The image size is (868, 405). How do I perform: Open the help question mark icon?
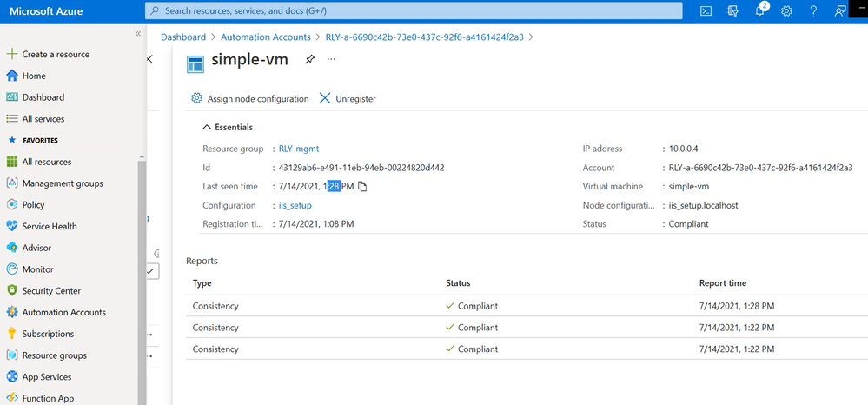pyautogui.click(x=813, y=11)
